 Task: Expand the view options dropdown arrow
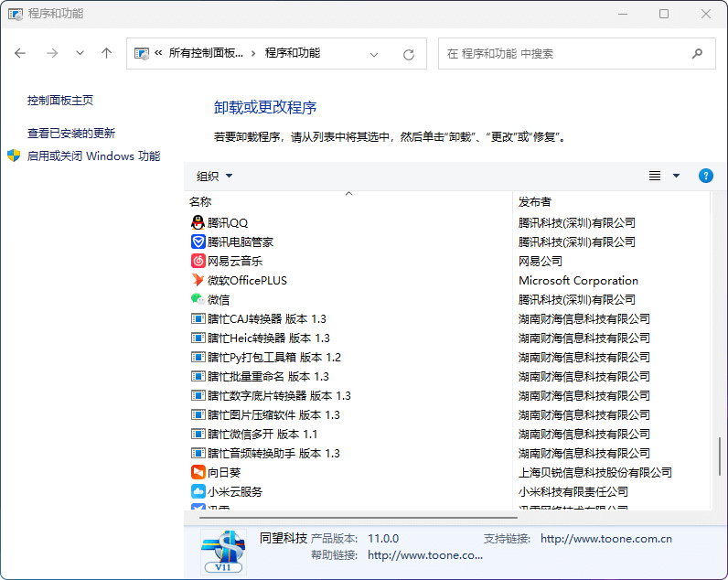676,176
